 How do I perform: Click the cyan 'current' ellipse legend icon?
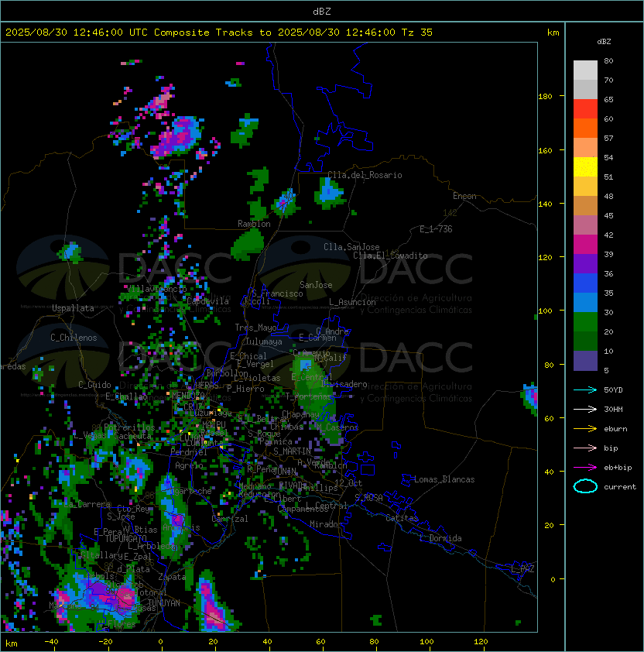(585, 486)
